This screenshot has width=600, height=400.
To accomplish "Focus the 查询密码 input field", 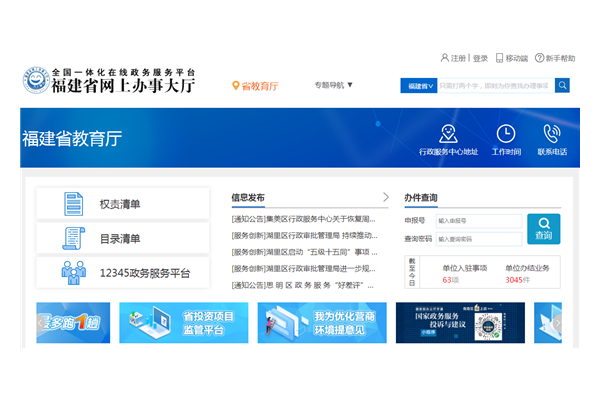I will (479, 239).
